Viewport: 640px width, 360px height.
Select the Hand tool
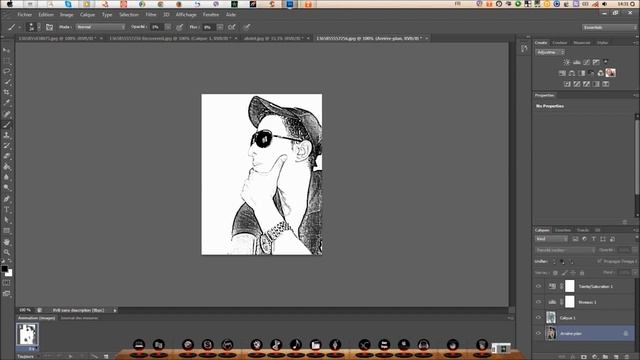click(7, 242)
